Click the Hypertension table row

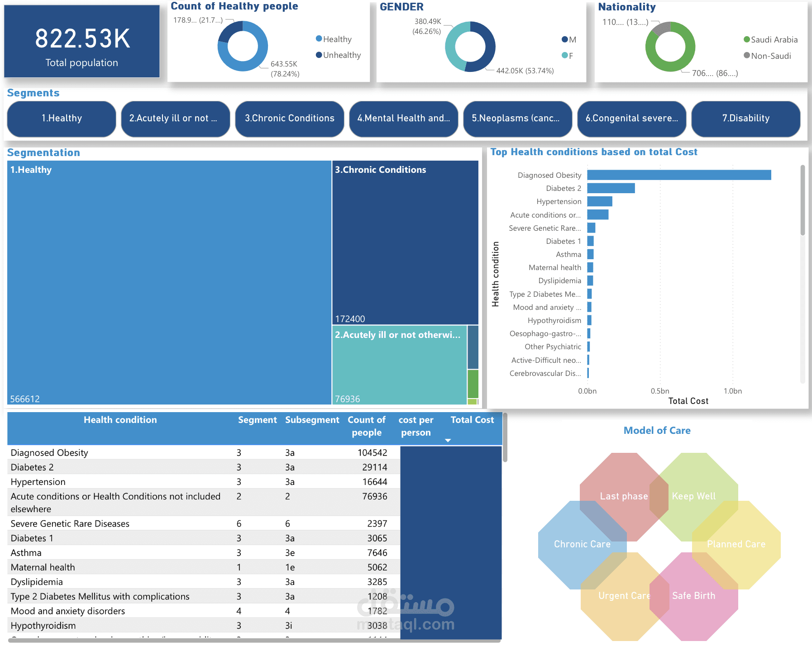204,482
